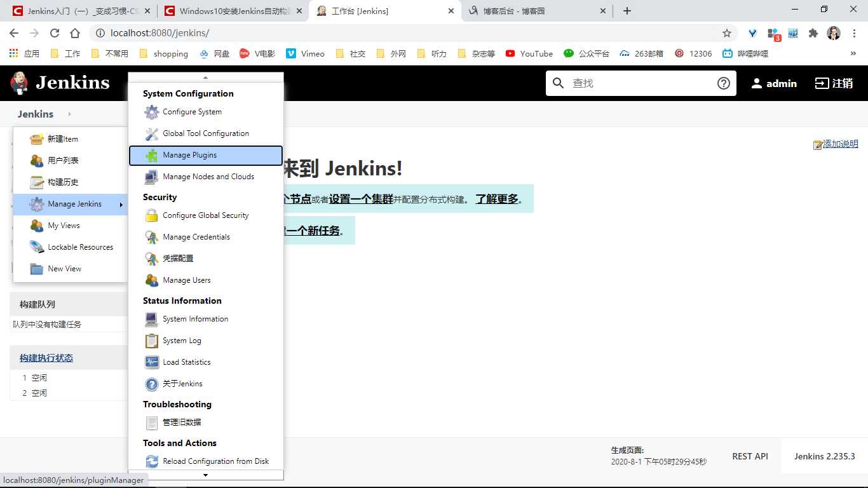The image size is (868, 488).
Task: Bookmark this page with the star icon
Action: (x=727, y=33)
